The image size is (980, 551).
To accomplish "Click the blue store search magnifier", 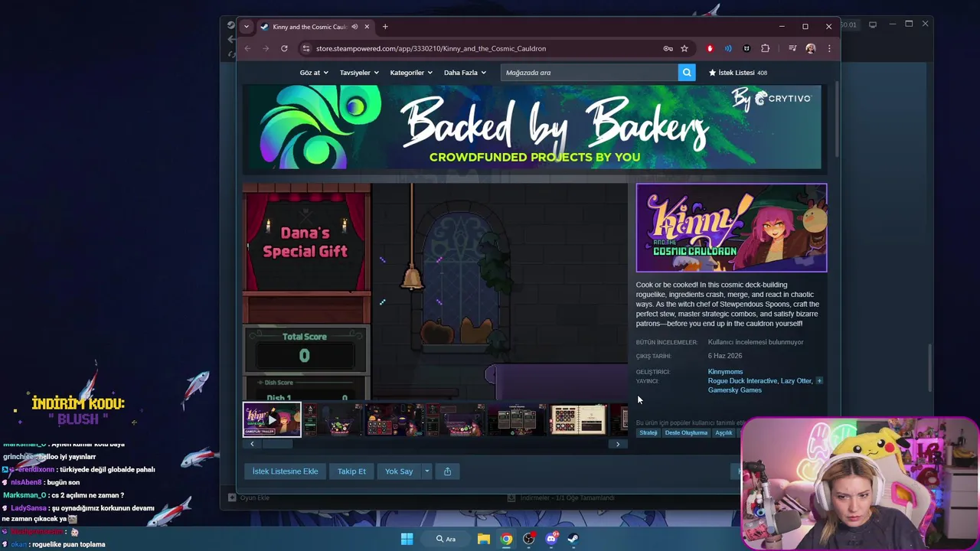I will click(x=687, y=73).
